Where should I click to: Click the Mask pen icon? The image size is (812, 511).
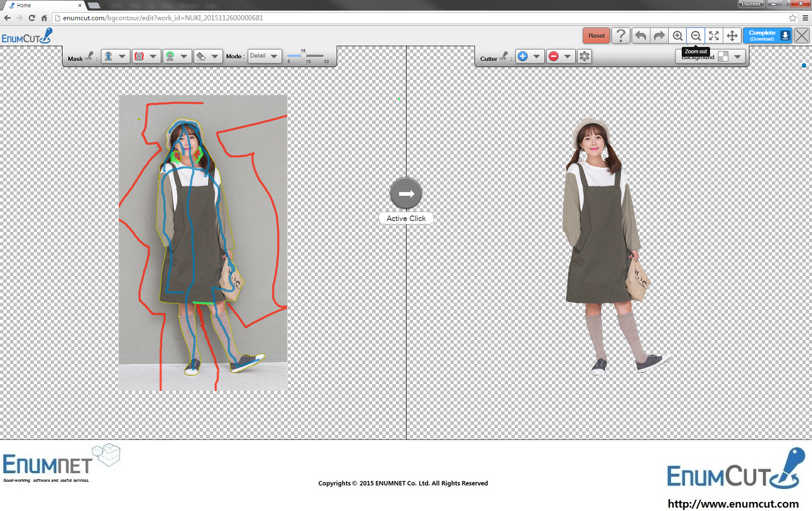(x=89, y=56)
